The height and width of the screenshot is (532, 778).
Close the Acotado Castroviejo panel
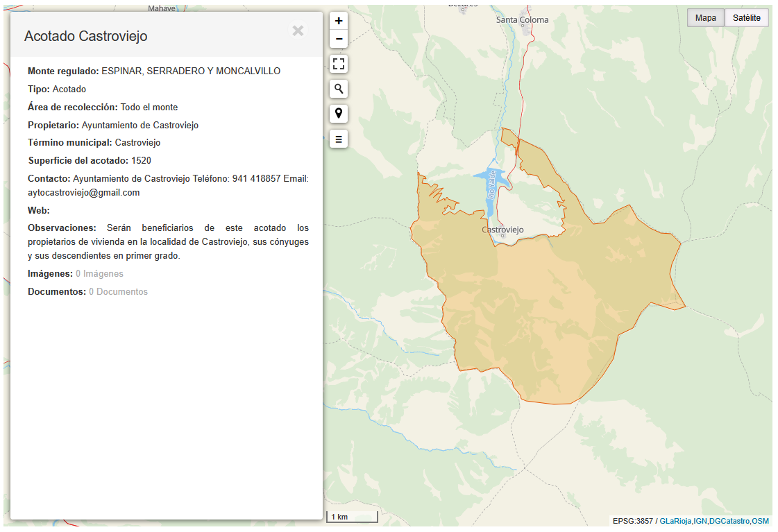298,31
